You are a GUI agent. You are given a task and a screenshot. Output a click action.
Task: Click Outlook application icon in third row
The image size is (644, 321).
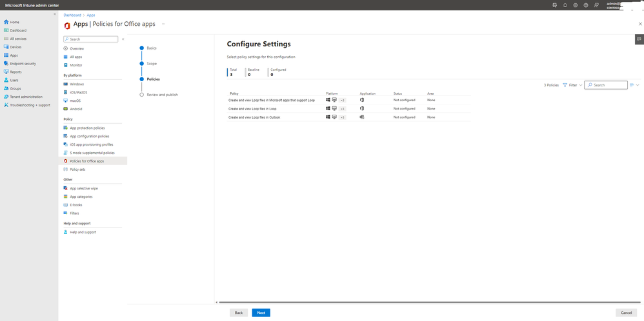click(362, 117)
